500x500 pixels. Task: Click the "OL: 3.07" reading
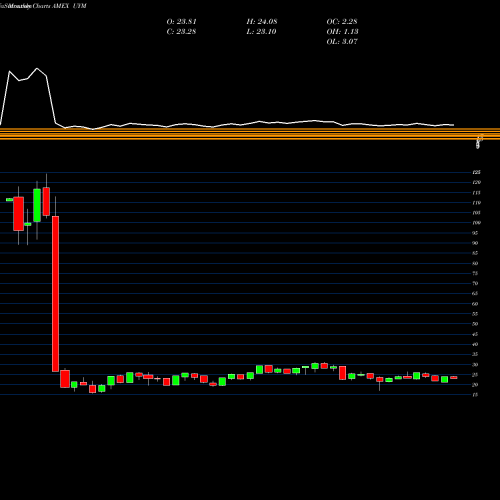[x=342, y=42]
